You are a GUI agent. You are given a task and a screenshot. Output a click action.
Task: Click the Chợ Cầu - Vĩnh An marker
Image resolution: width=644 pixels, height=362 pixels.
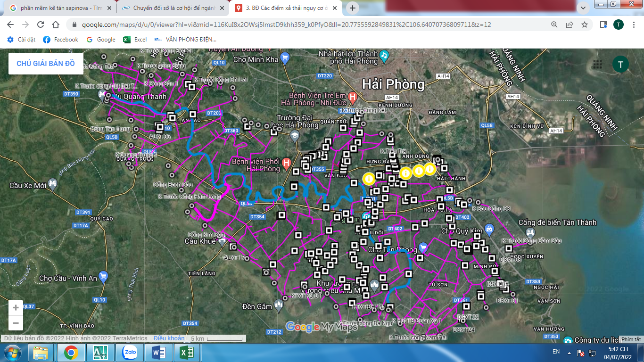103,277
